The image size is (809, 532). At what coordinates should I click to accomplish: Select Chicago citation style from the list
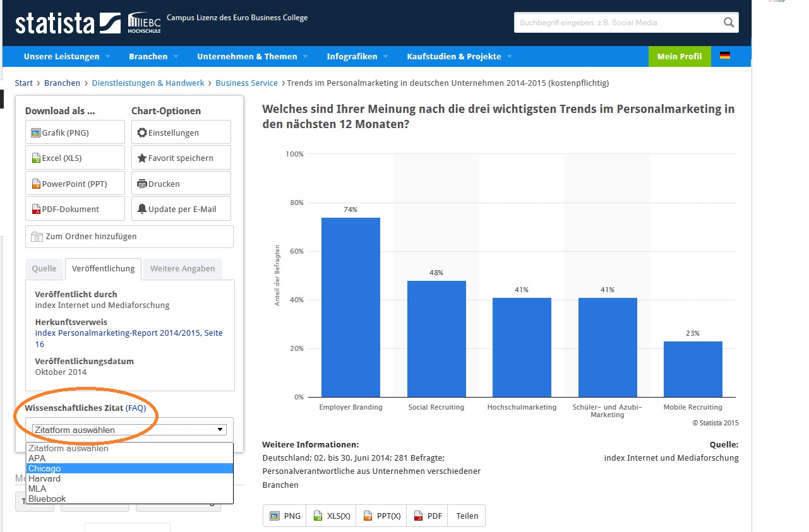coord(45,468)
